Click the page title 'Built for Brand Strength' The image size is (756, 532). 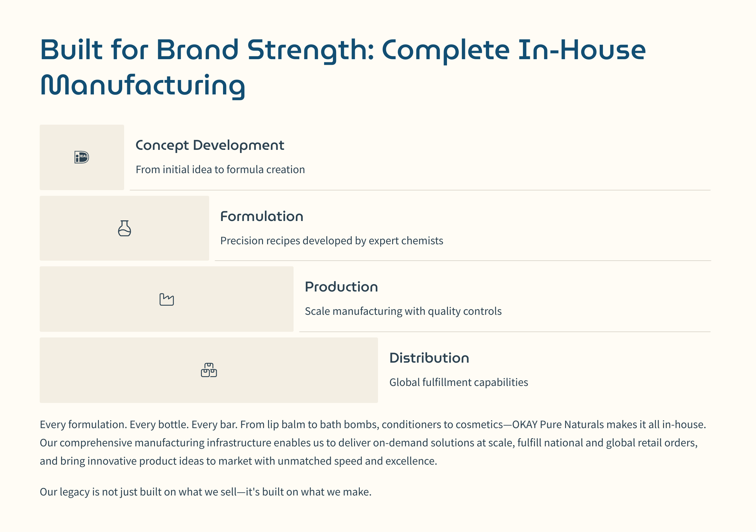207,50
